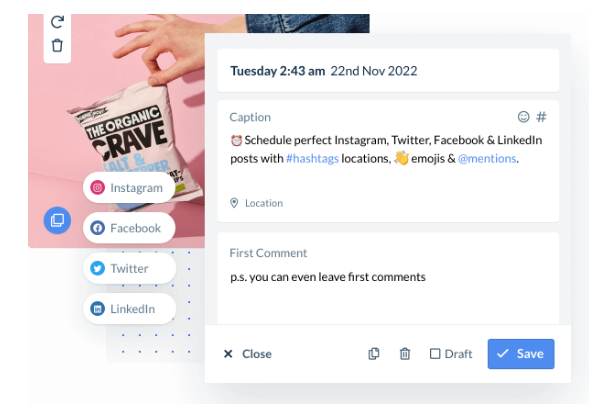Image resolution: width=589 pixels, height=404 pixels.
Task: Open the hashtag suggestions icon
Action: (541, 117)
